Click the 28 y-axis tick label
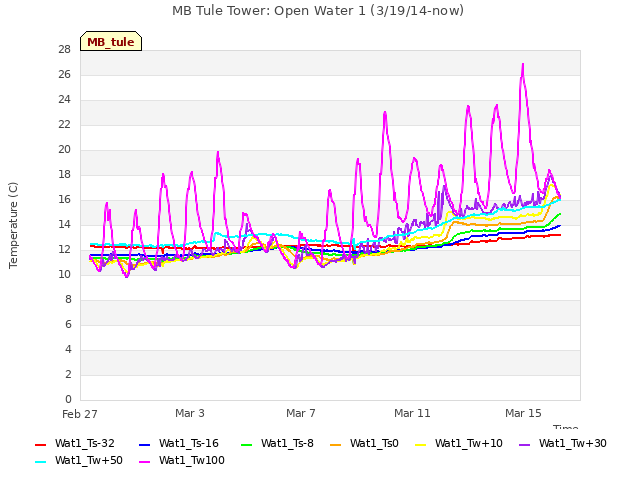The height and width of the screenshot is (480, 640). 64,50
